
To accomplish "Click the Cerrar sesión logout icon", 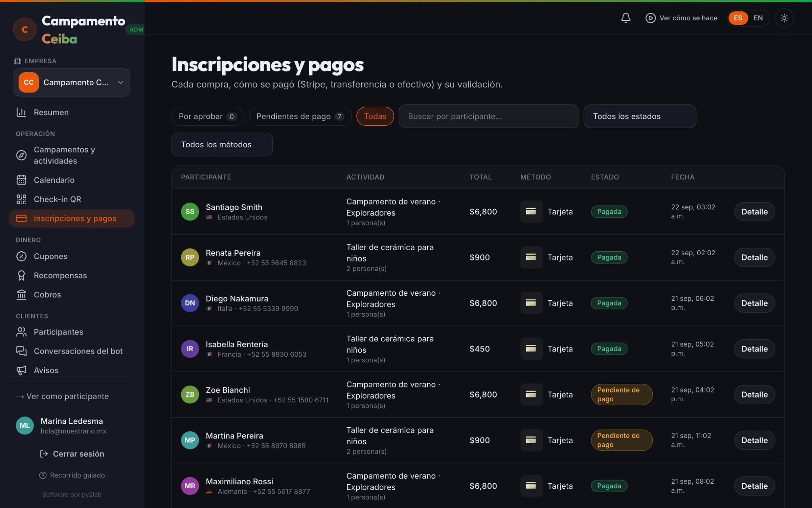I will tap(44, 454).
